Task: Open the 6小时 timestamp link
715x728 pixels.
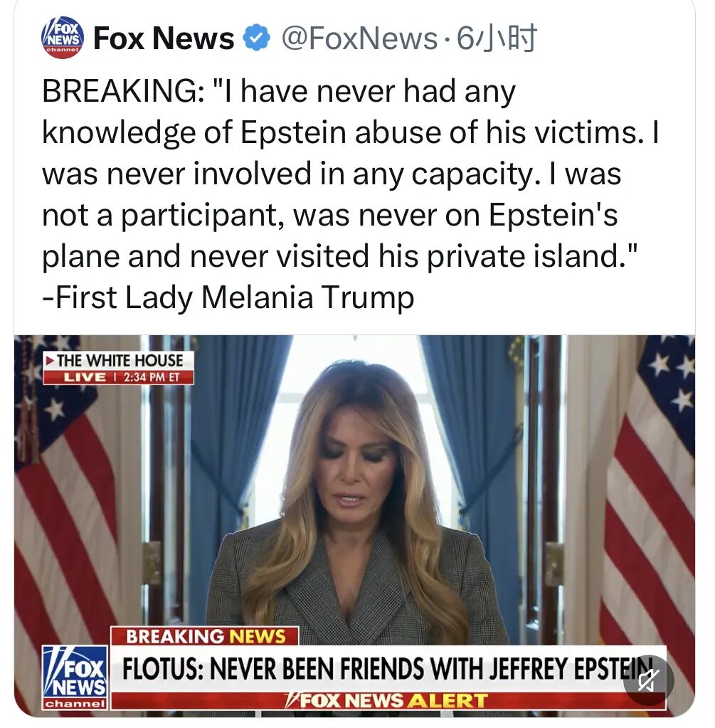Action: click(497, 38)
